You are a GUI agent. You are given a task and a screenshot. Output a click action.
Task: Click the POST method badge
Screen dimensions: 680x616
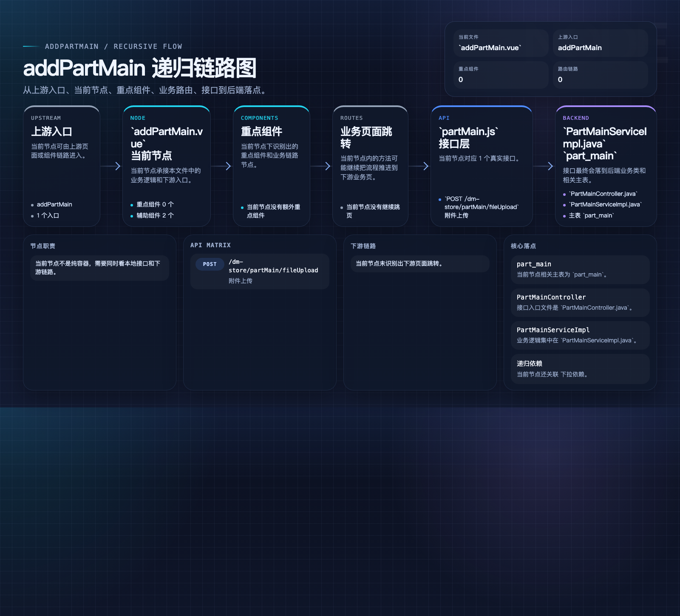(x=210, y=264)
